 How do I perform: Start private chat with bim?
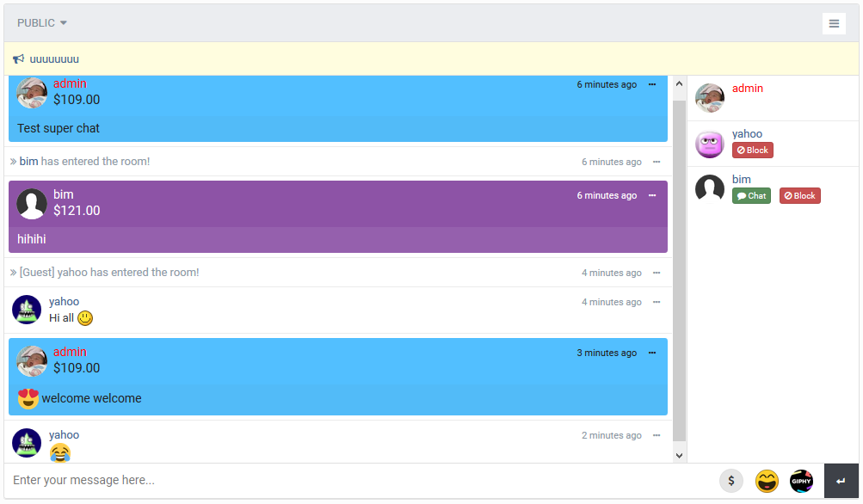(x=751, y=196)
